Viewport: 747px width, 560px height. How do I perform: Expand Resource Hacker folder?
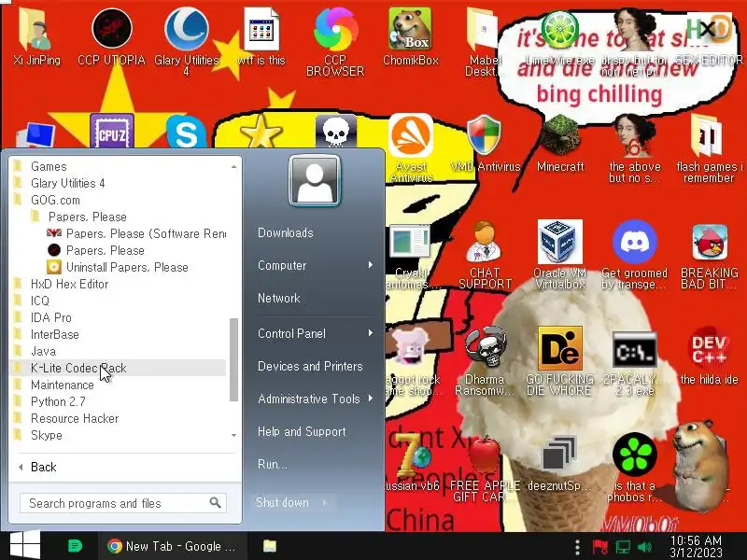[119, 418]
